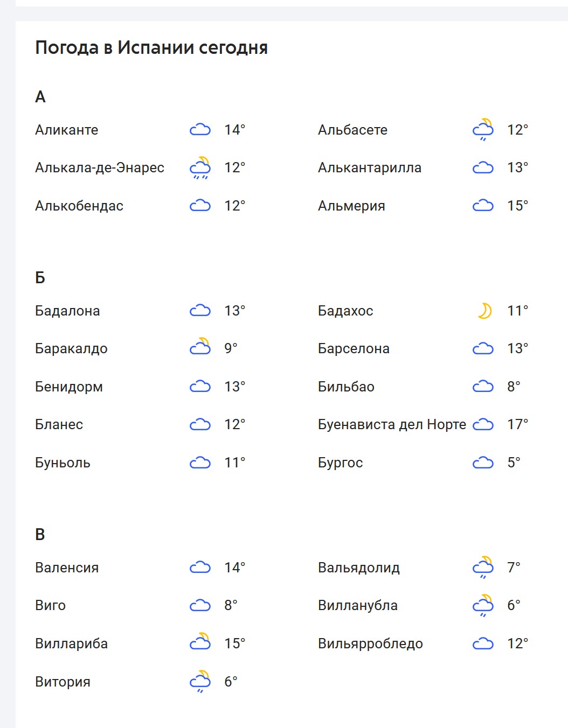Image resolution: width=568 pixels, height=728 pixels.
Task: Click the weather icon beside Витория
Action: (x=200, y=682)
